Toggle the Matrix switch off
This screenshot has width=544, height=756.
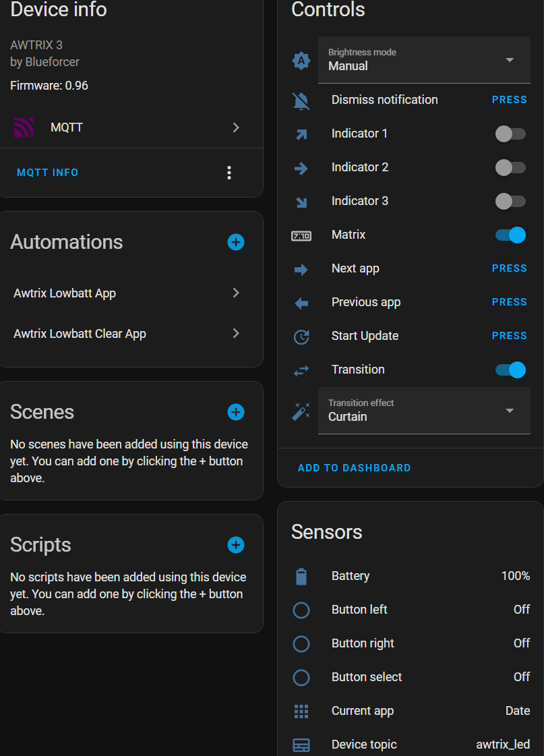click(x=510, y=235)
